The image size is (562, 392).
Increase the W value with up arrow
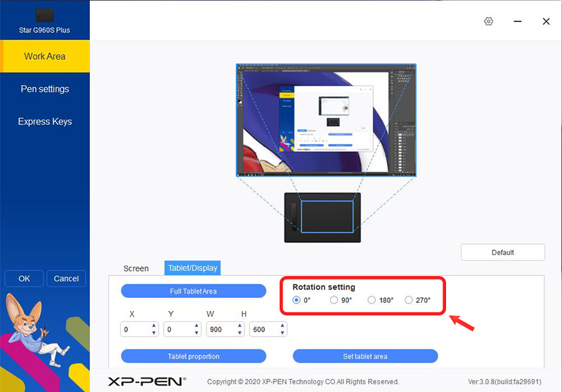[x=240, y=325]
